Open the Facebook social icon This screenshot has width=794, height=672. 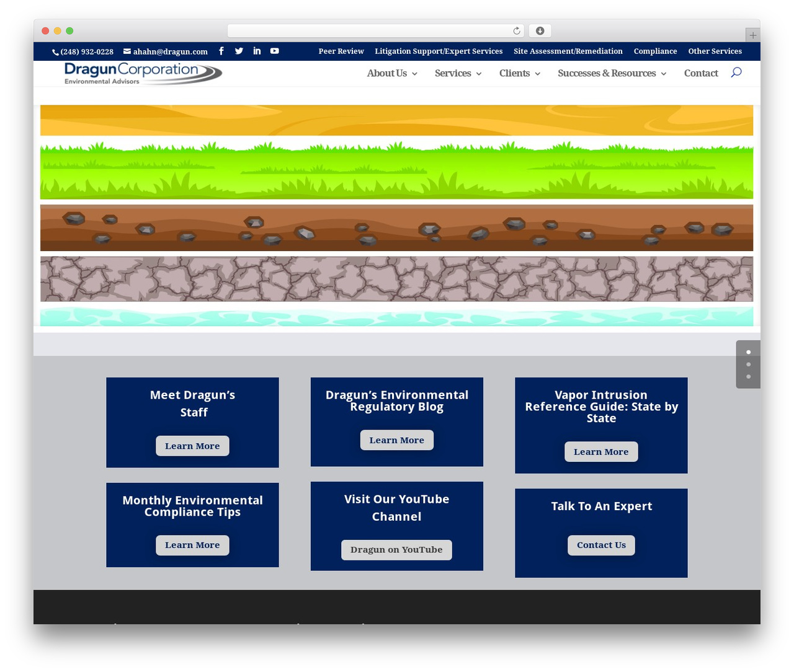pyautogui.click(x=221, y=51)
